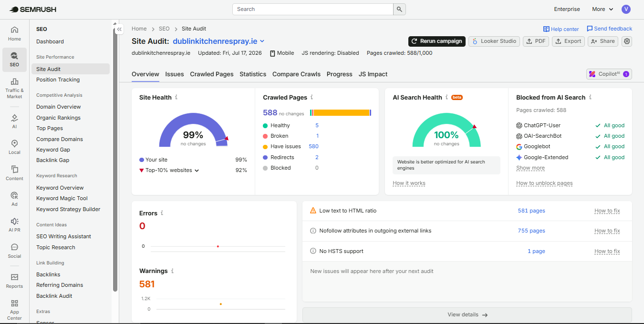Click How it works link

409,183
